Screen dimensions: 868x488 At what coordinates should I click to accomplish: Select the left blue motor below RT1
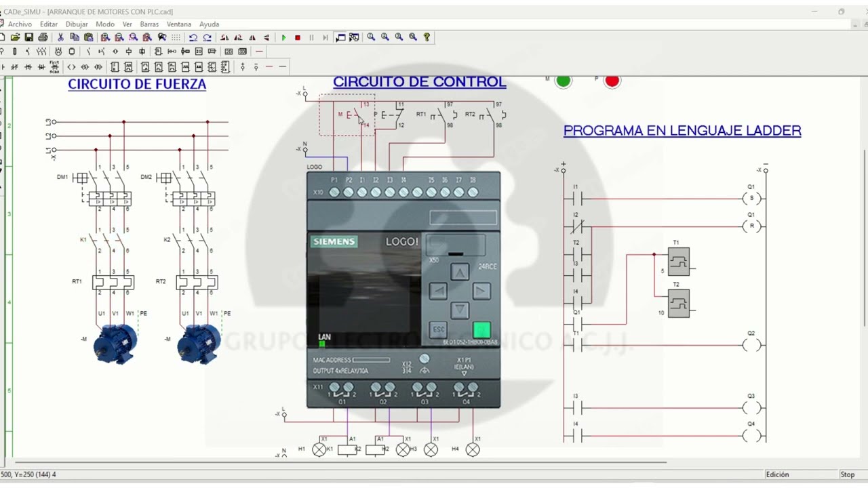click(115, 344)
